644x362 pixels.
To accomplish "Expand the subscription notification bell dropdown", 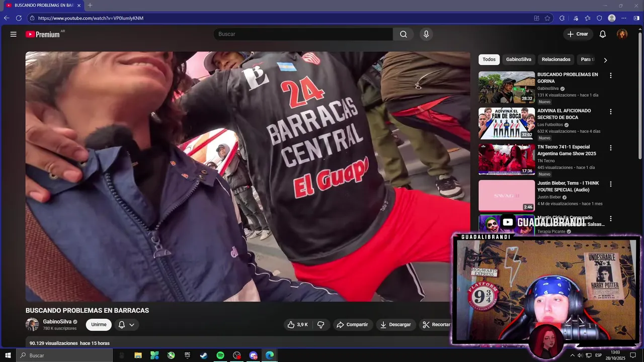I will (x=126, y=325).
